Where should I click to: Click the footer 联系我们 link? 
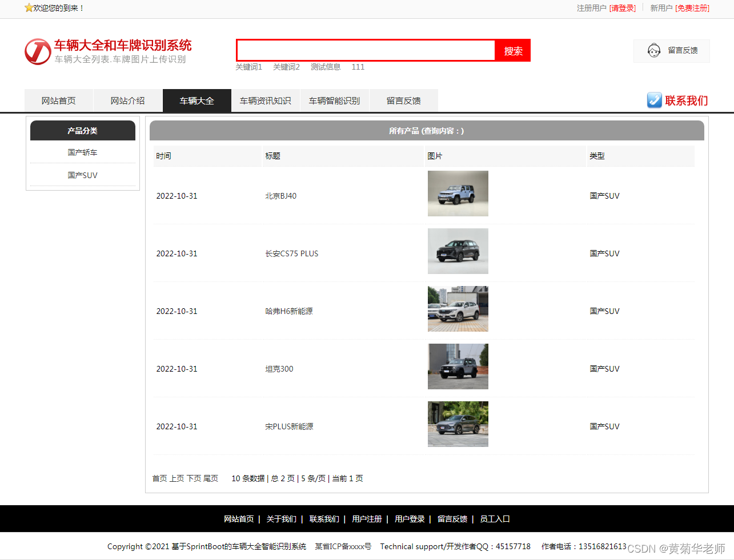point(324,519)
